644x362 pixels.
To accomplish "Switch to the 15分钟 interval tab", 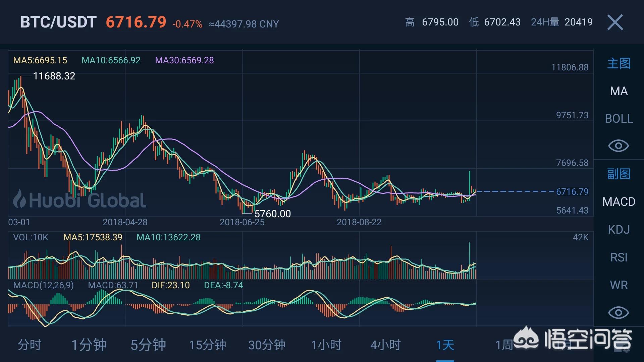I will (x=208, y=345).
